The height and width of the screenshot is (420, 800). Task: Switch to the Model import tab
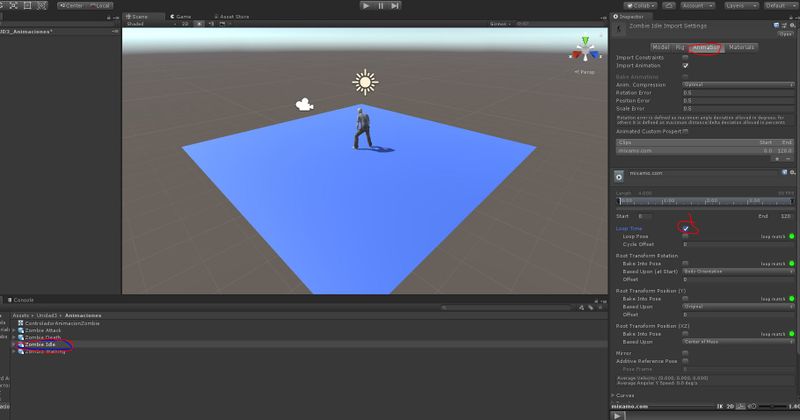pos(661,47)
